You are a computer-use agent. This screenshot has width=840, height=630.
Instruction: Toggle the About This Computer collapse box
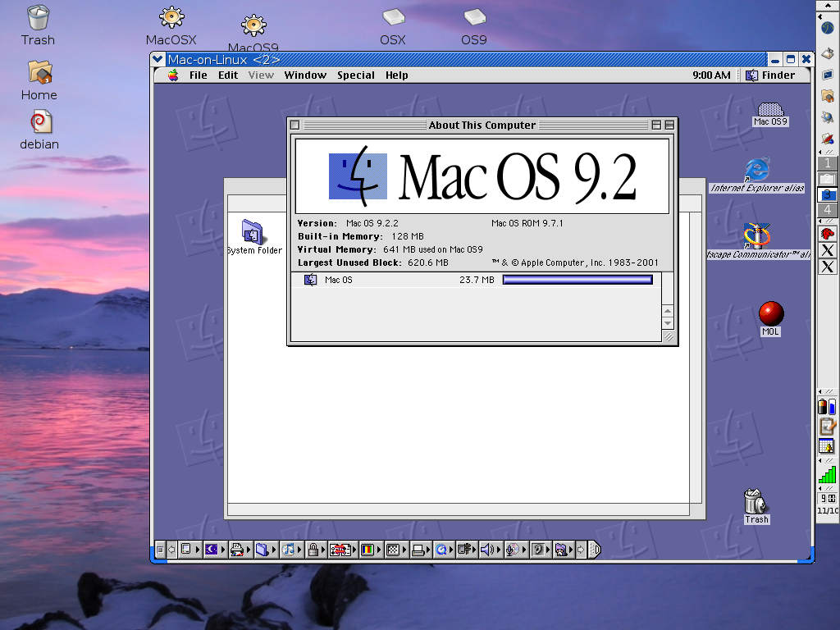point(669,125)
